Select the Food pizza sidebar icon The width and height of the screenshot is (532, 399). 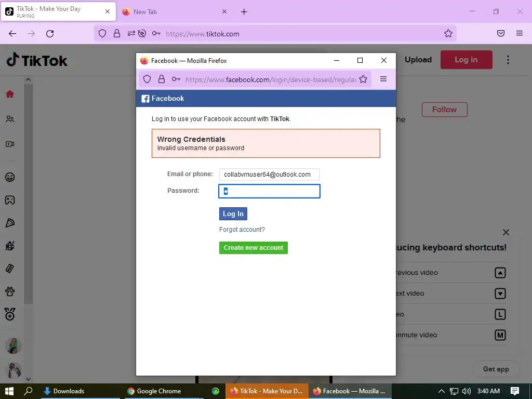[10, 223]
